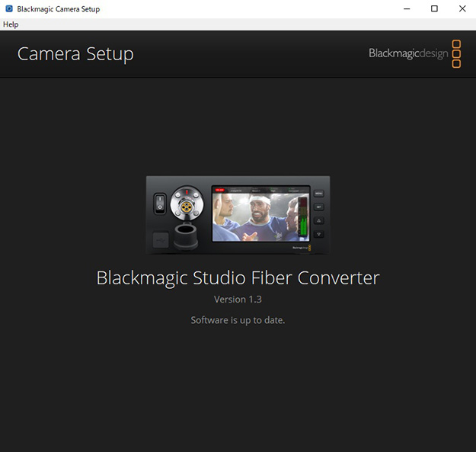Maximize the Blackmagic Camera Setup window
The height and width of the screenshot is (452, 476).
coord(434,8)
